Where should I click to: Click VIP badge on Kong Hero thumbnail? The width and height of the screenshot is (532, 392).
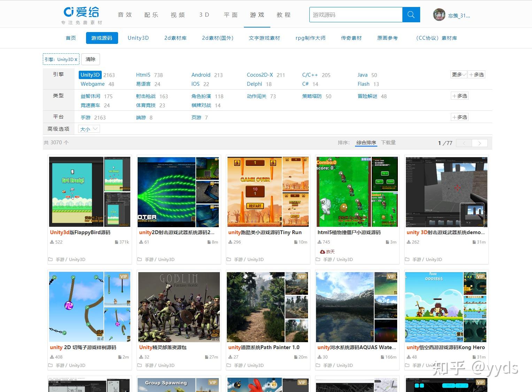pyautogui.click(x=480, y=276)
